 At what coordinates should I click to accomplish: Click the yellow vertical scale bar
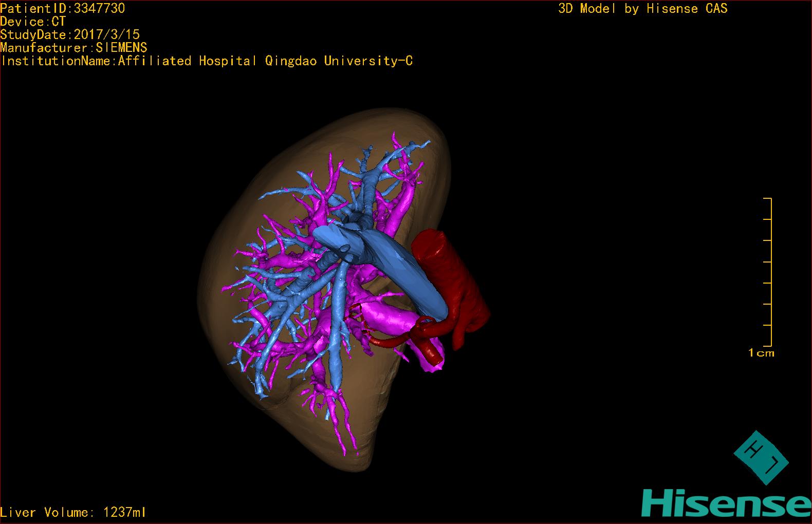(771, 271)
